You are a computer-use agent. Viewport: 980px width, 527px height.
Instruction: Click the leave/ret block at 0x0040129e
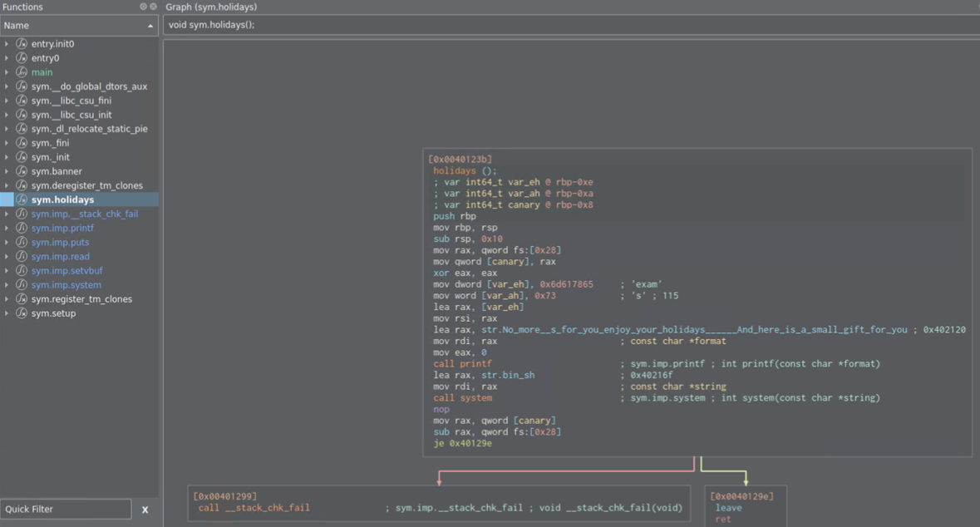(x=745, y=508)
